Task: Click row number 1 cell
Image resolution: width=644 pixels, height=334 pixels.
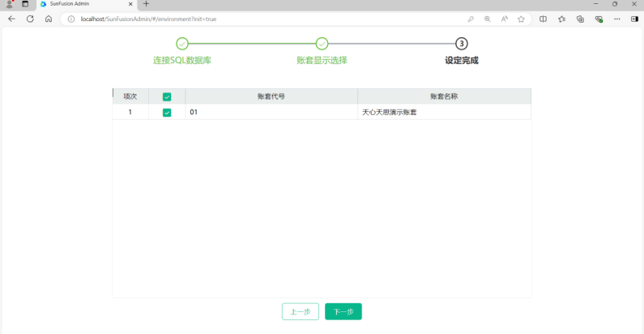Action: pos(130,112)
